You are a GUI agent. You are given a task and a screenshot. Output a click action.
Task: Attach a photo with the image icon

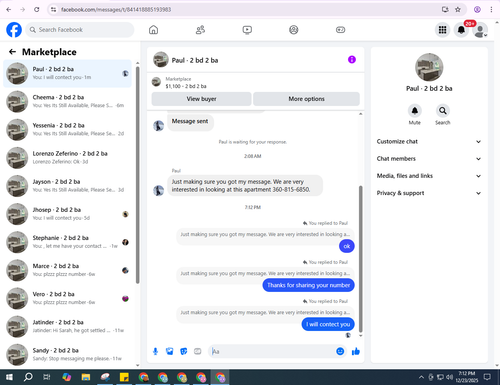tap(170, 351)
